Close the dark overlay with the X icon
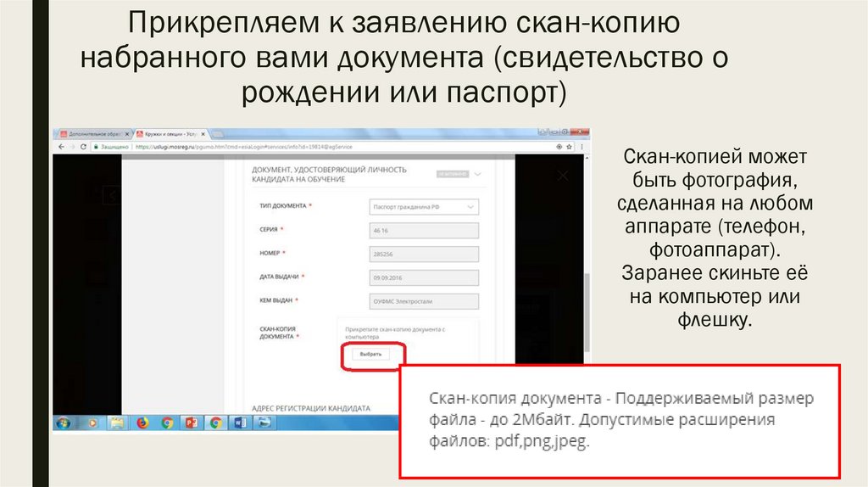 pyautogui.click(x=563, y=176)
